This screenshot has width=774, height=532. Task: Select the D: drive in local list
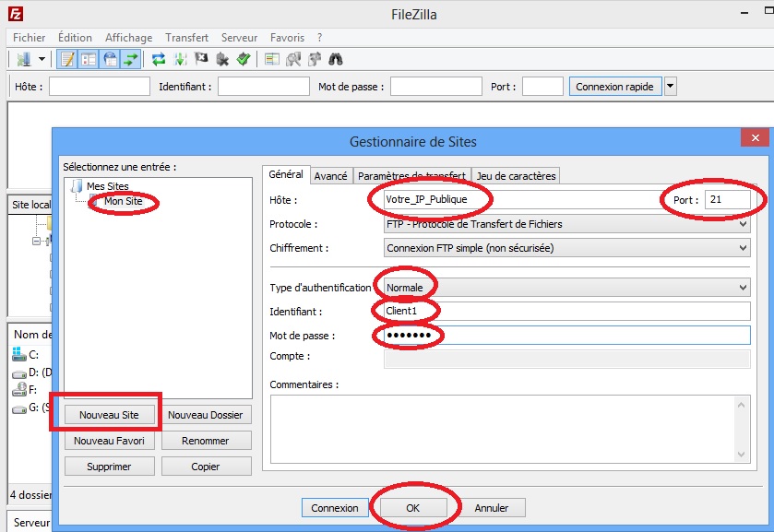31,372
